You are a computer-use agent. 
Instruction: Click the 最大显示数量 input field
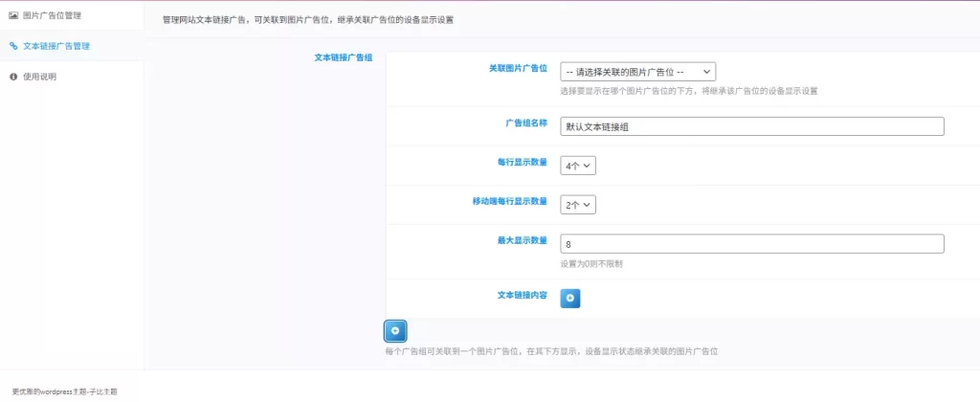(x=752, y=244)
